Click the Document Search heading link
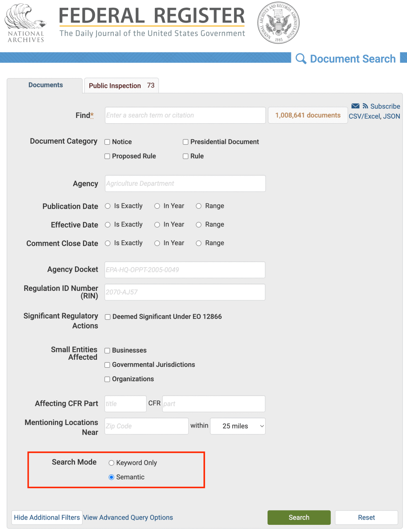407x532 pixels. [x=353, y=59]
